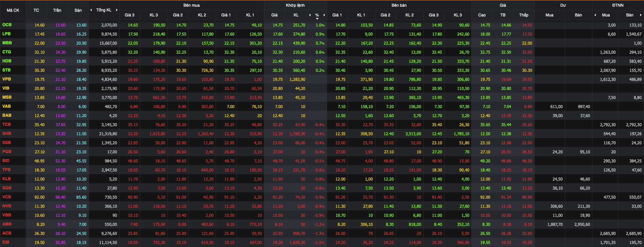Click sort-descending caret under % header
This screenshot has height=247, width=644.
pyautogui.click(x=317, y=18)
